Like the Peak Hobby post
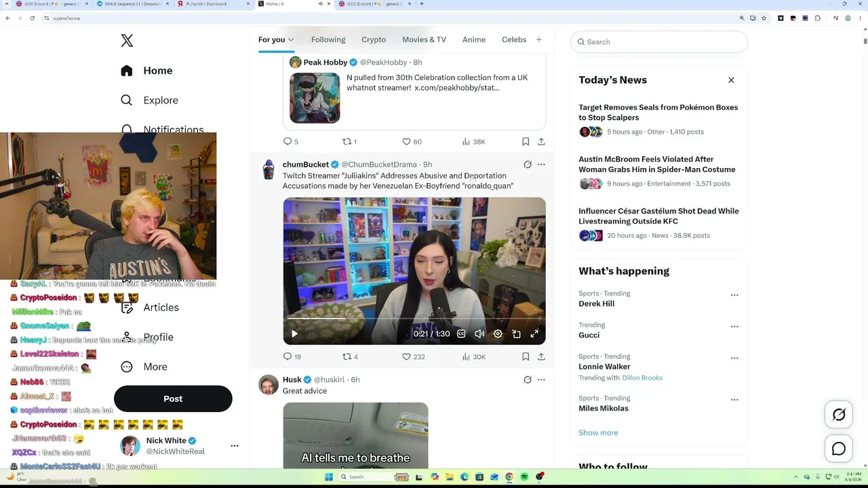 412,142
